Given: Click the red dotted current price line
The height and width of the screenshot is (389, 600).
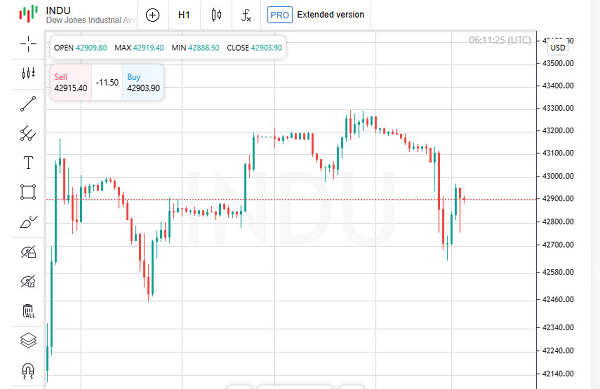Looking at the screenshot, I should coord(291,199).
